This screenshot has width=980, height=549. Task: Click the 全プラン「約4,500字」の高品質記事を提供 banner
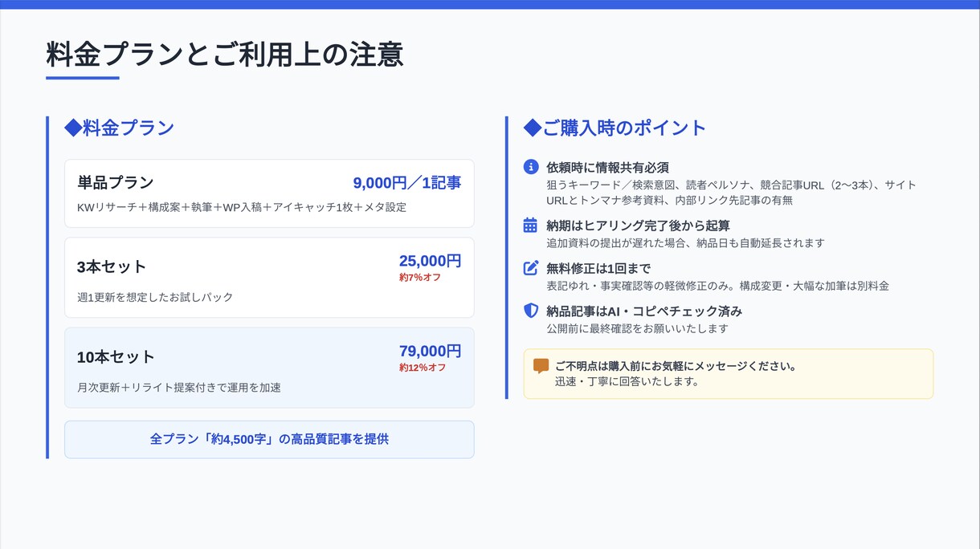pos(269,439)
